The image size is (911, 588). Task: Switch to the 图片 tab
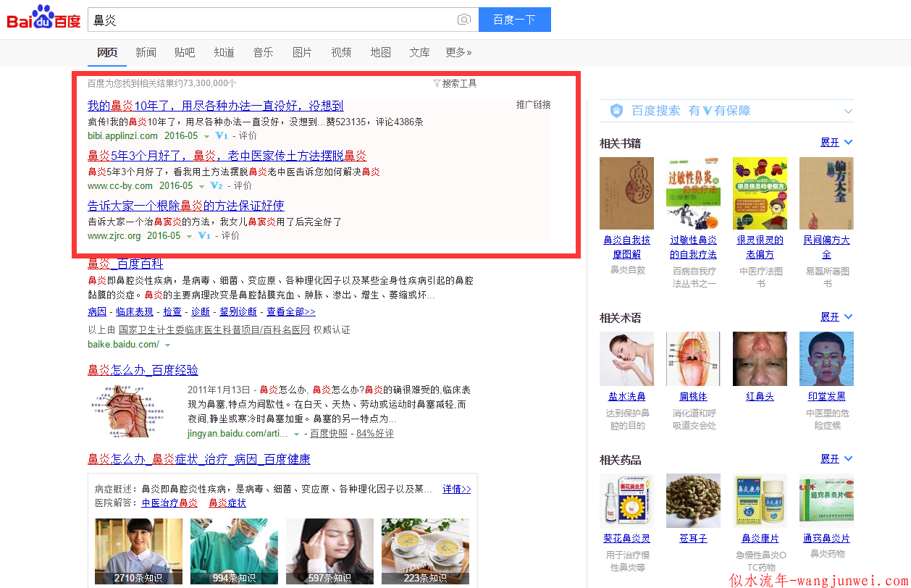302,52
